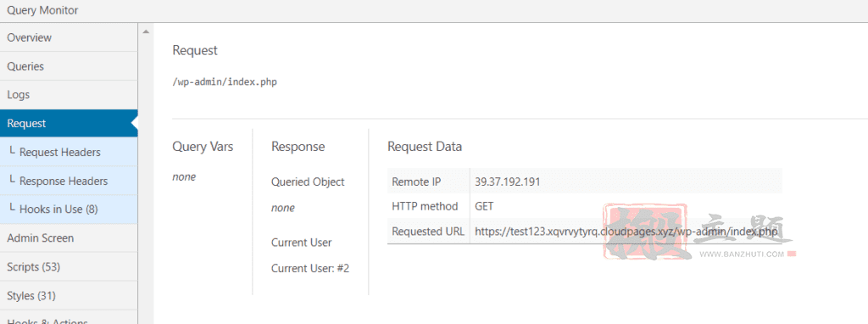
Task: Click the Queried Object label
Action: click(x=308, y=182)
